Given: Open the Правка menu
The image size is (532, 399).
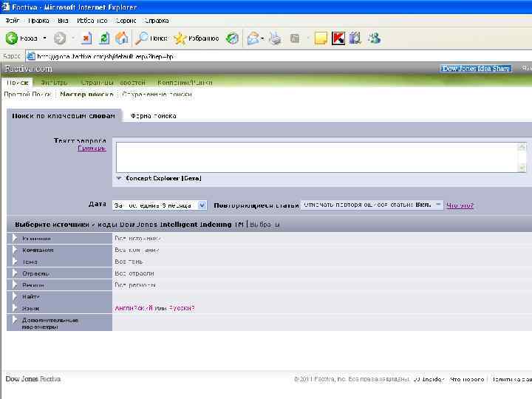Looking at the screenshot, I should point(38,21).
